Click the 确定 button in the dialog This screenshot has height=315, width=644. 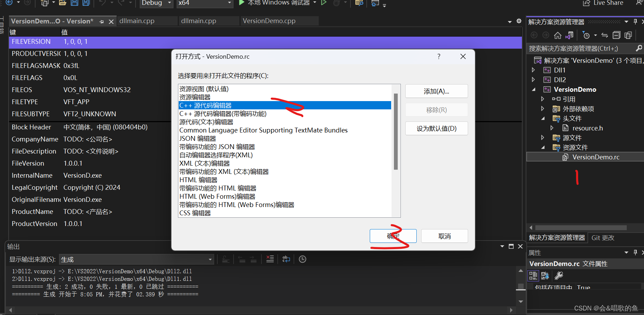(x=393, y=236)
